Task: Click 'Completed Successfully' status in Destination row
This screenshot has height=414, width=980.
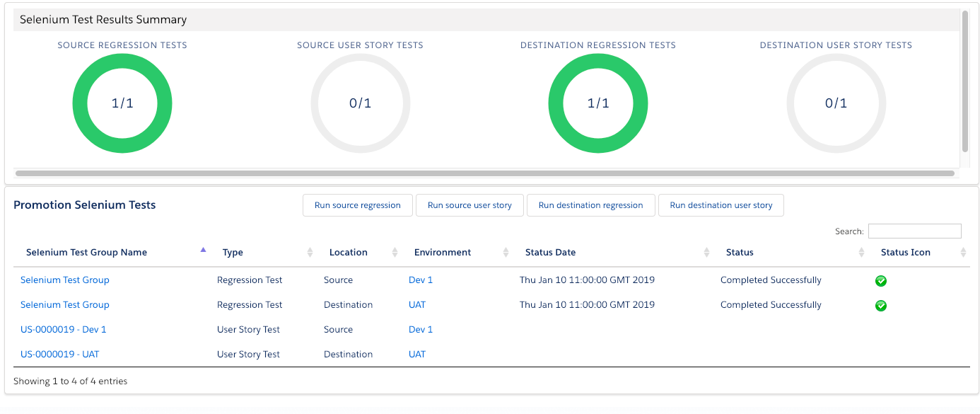Action: coord(771,305)
